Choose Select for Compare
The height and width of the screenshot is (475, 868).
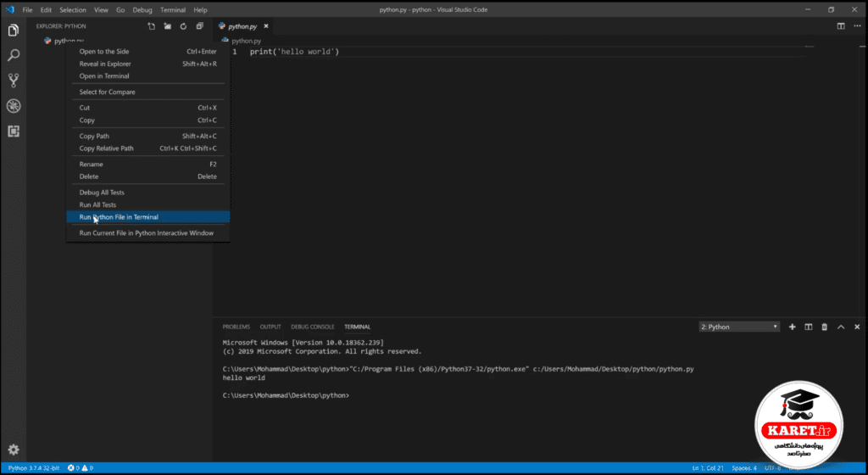coord(147,92)
